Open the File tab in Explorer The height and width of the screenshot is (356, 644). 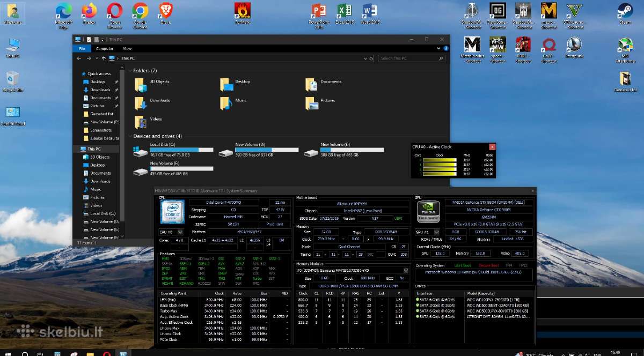coord(82,48)
